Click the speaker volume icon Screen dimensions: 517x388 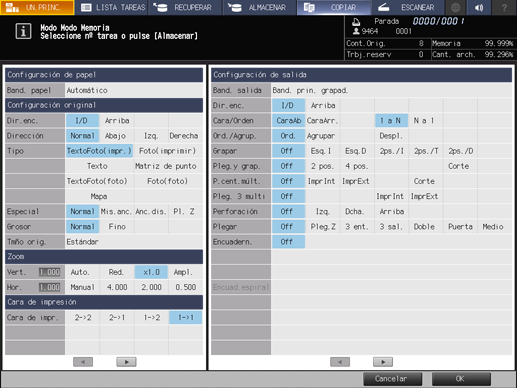480,7
